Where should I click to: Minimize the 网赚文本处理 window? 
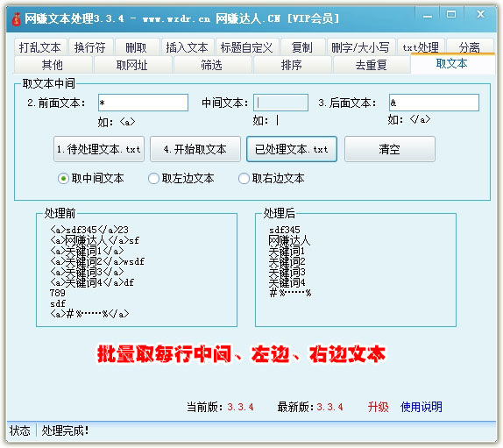[x=428, y=15]
